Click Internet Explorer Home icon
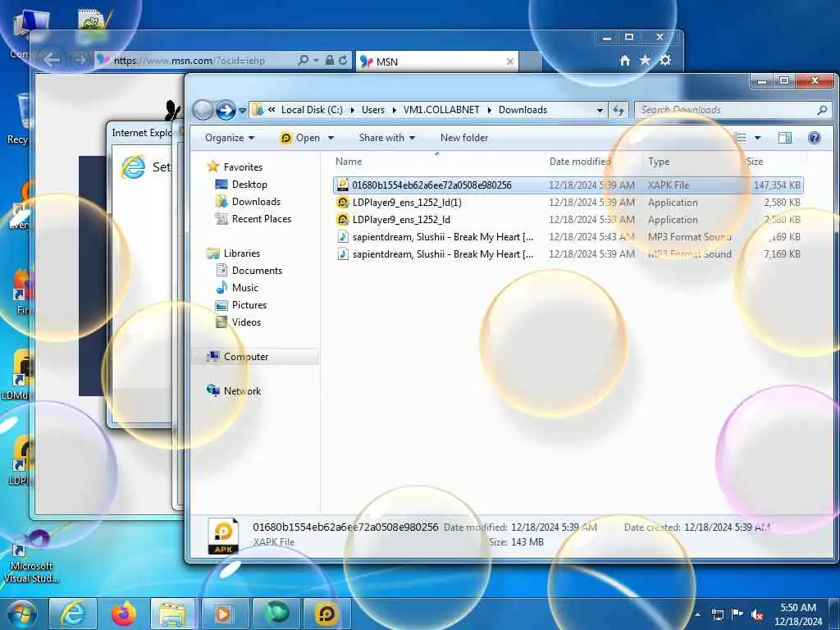Screen dimensions: 840x630 tap(624, 61)
